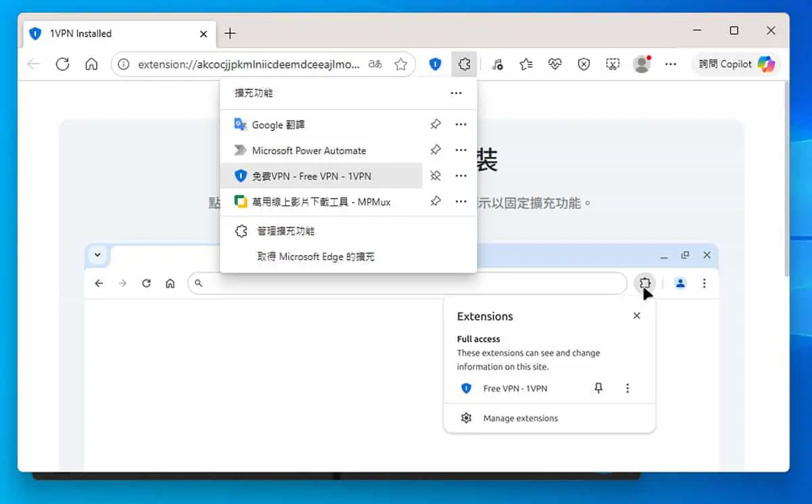
Task: Reload the page with refresh icon
Action: 62,64
